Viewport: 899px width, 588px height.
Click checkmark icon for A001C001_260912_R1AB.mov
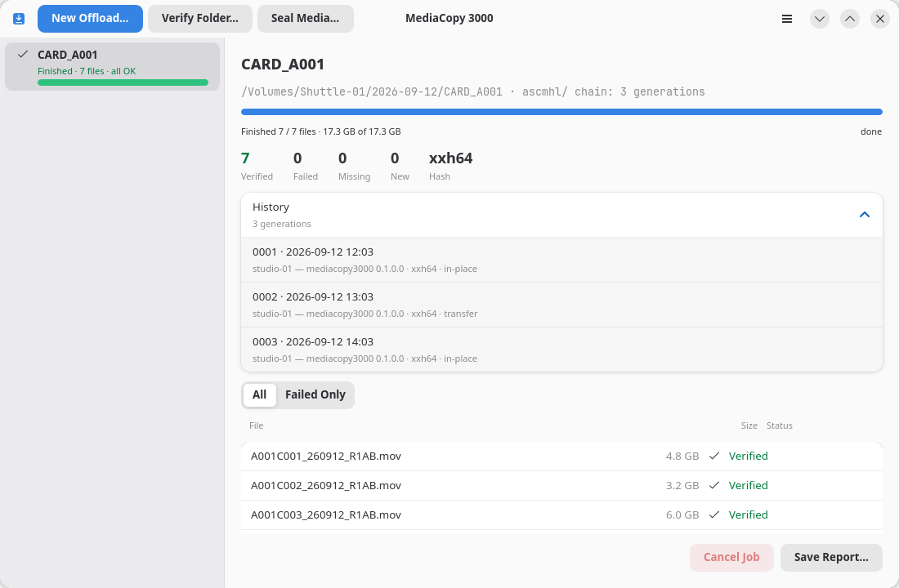(713, 457)
